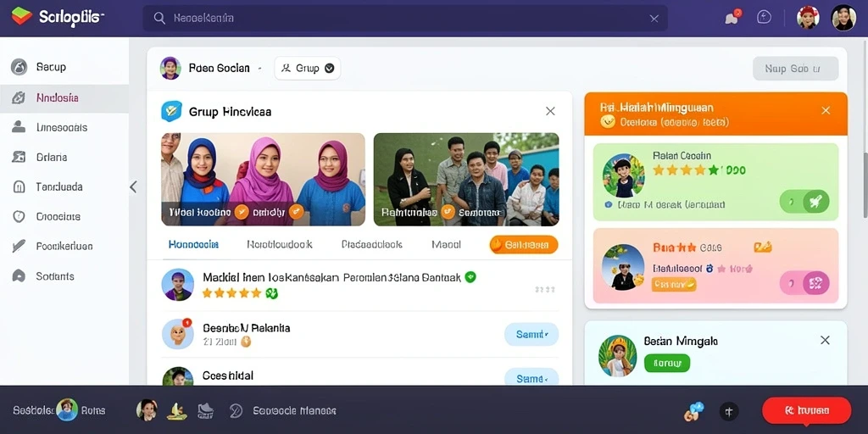This screenshot has height=434, width=868.
Task: Switch to the Piadaoduiook tab
Action: 371,244
